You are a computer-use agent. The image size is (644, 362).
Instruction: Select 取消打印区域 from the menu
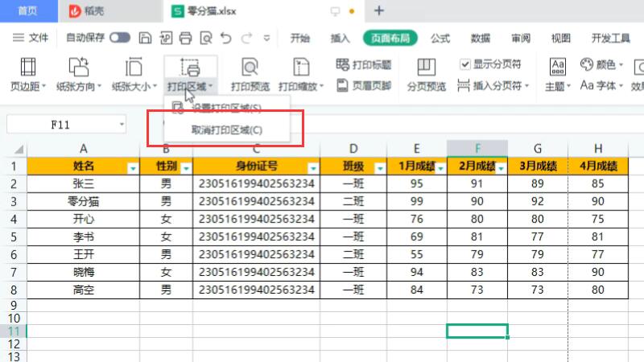pyautogui.click(x=226, y=130)
